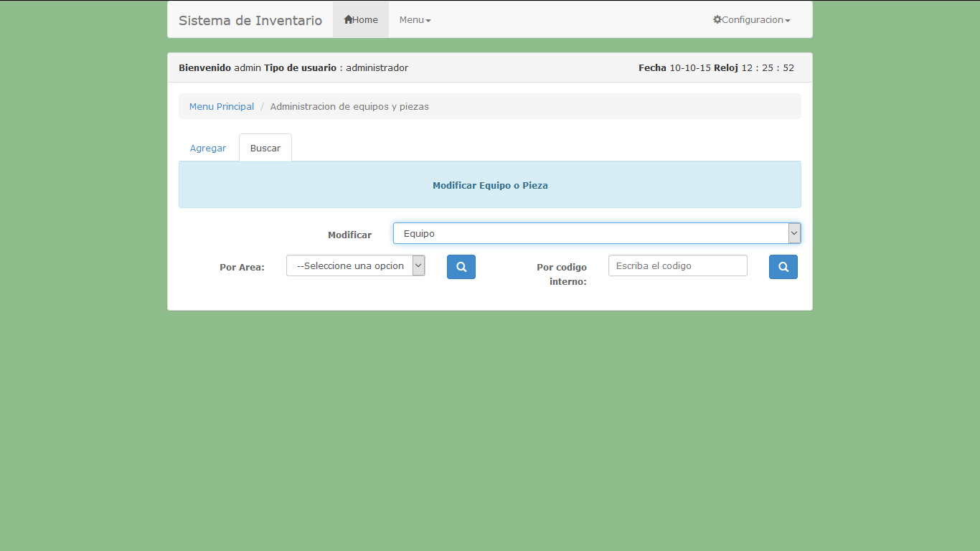The image size is (980, 551).
Task: Click the 'Bienvenido admin' welcome text
Action: (x=220, y=67)
